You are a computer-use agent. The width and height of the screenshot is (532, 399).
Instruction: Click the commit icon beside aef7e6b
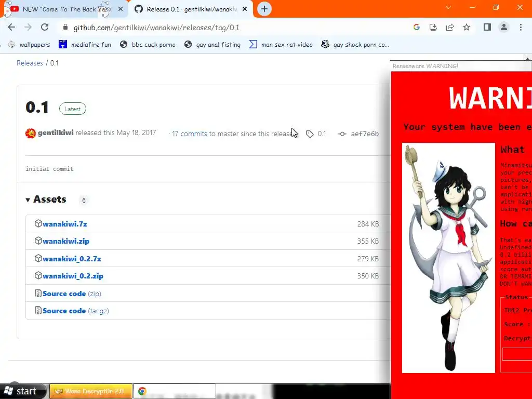(342, 134)
